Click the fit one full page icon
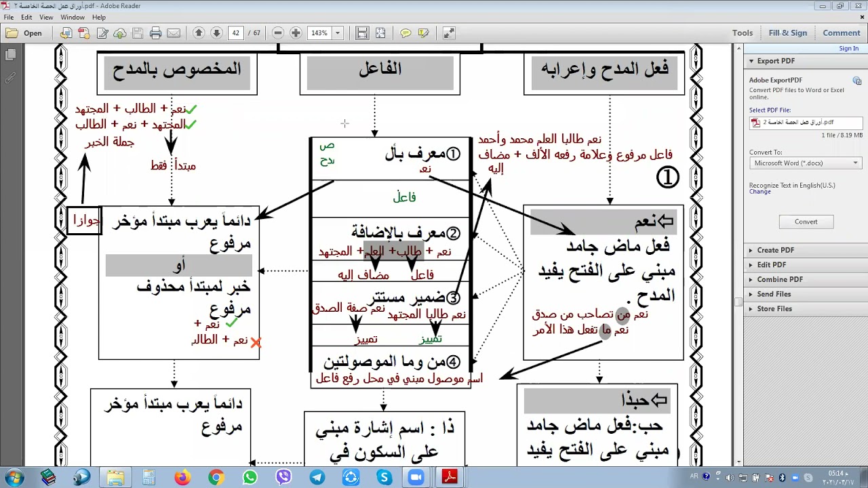868x488 pixels. 380,33
